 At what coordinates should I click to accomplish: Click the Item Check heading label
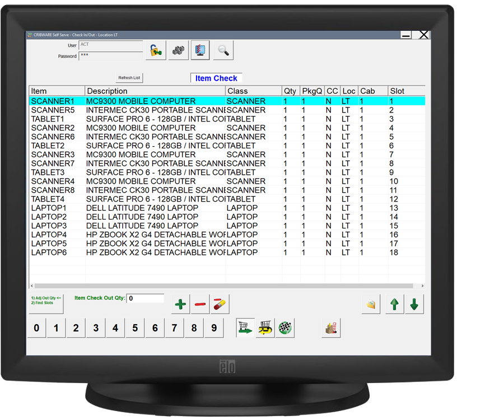pyautogui.click(x=216, y=78)
